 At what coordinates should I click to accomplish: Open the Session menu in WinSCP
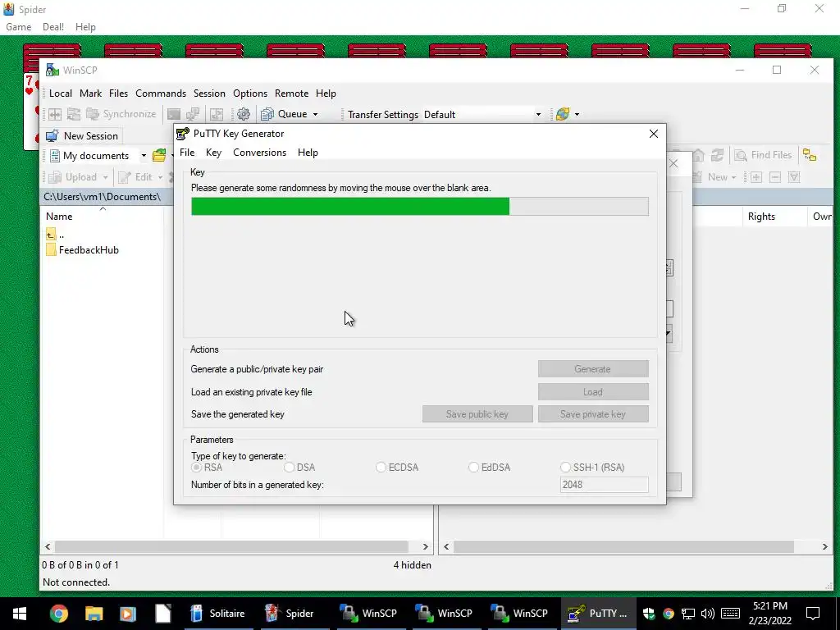[x=209, y=94]
